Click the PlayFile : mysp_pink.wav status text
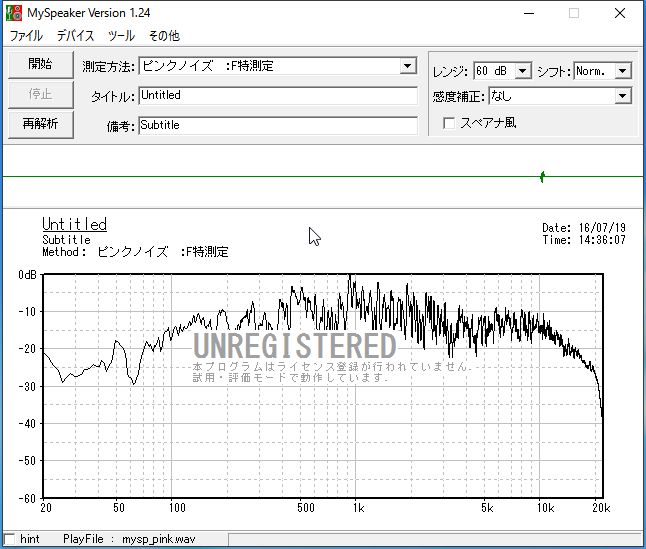Screen dimensions: 646x549 point(129,539)
